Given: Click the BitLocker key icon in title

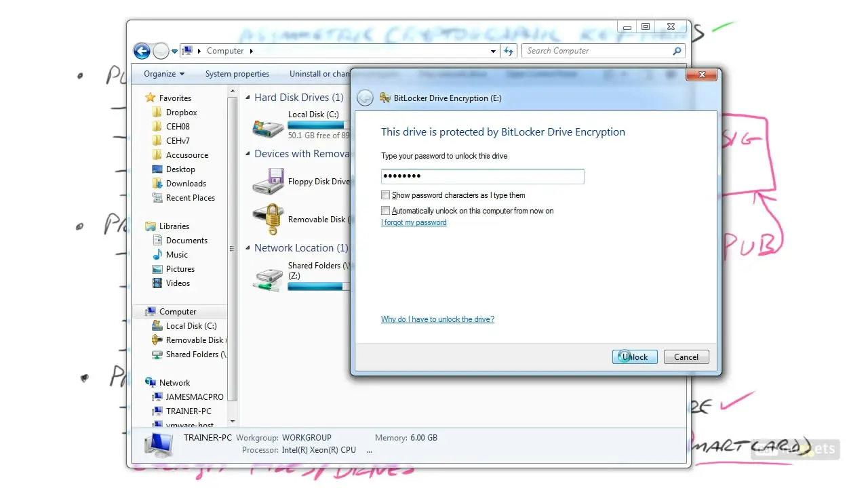Looking at the screenshot, I should coord(384,98).
